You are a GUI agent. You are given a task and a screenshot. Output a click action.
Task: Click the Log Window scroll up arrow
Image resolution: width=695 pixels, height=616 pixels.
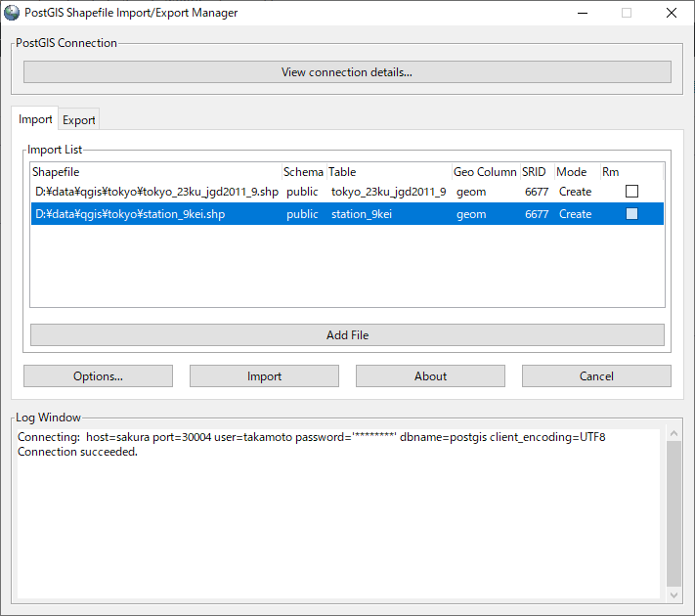pos(673,434)
